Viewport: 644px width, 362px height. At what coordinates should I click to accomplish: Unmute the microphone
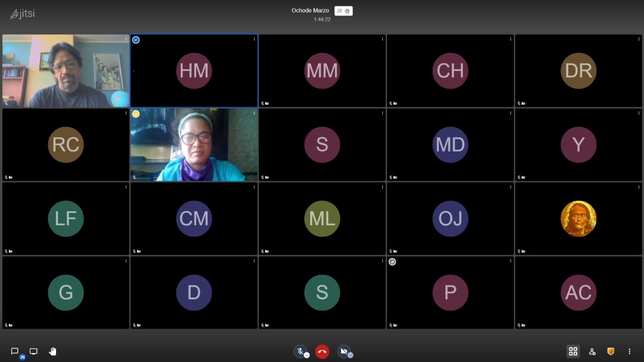coord(300,351)
